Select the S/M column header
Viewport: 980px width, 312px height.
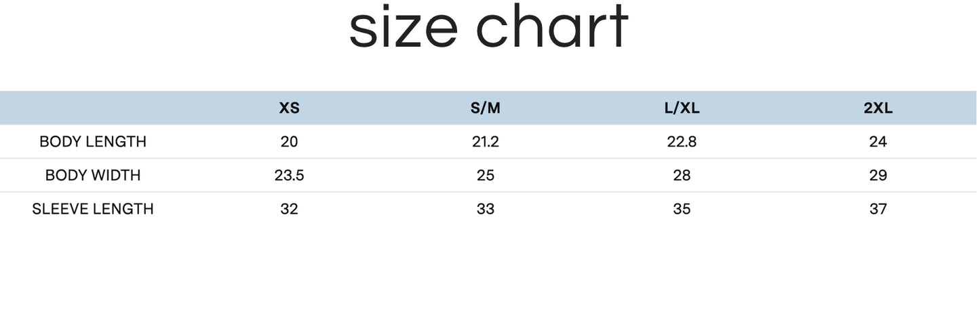point(486,109)
